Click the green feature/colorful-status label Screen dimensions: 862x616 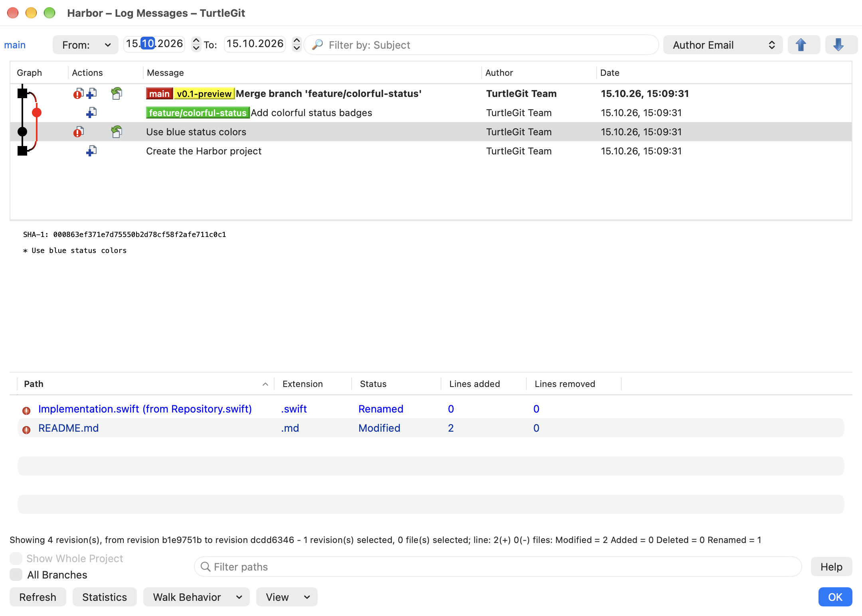(x=198, y=113)
